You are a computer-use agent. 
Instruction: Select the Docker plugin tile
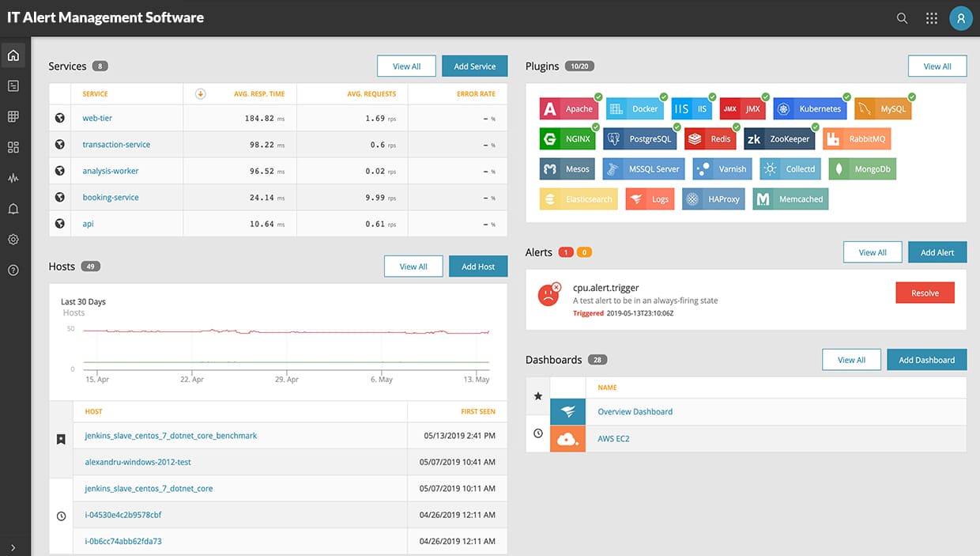point(635,108)
